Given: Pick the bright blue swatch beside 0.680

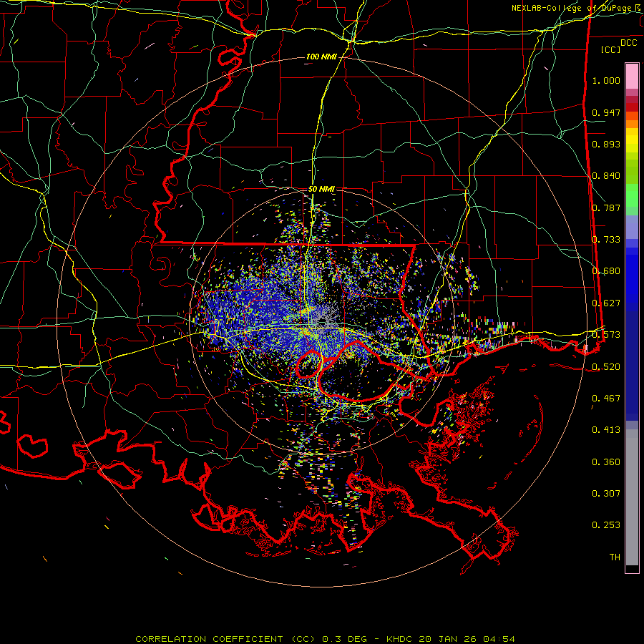Looking at the screenshot, I should click(632, 275).
